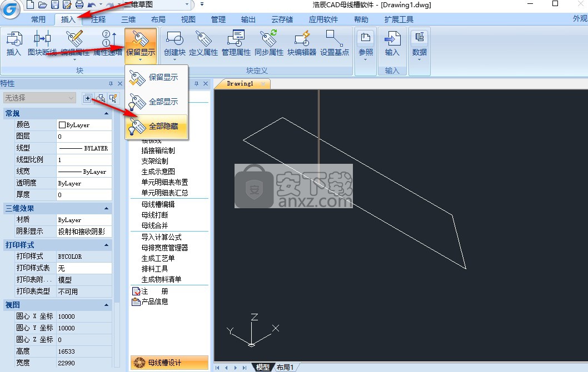Click the 图层 value field
588x372 pixels.
point(84,137)
